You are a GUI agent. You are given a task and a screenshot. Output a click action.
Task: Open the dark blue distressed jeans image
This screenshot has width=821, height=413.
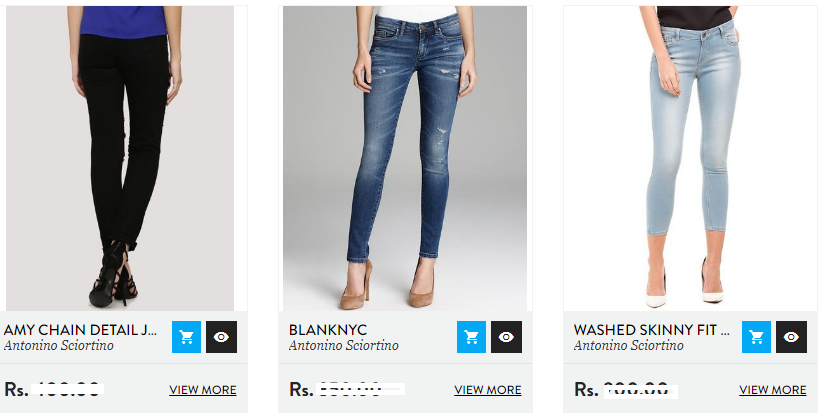(405, 158)
